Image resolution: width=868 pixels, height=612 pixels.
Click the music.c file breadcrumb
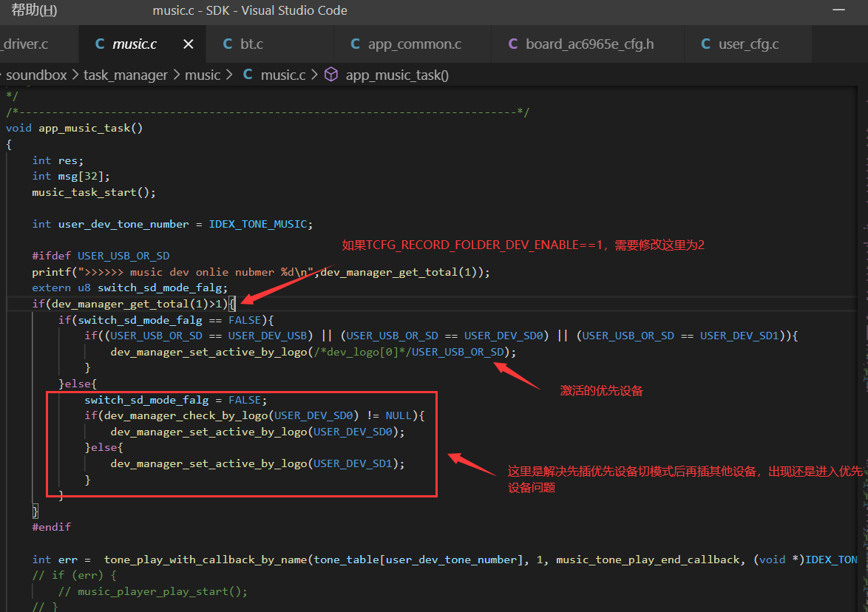click(283, 75)
